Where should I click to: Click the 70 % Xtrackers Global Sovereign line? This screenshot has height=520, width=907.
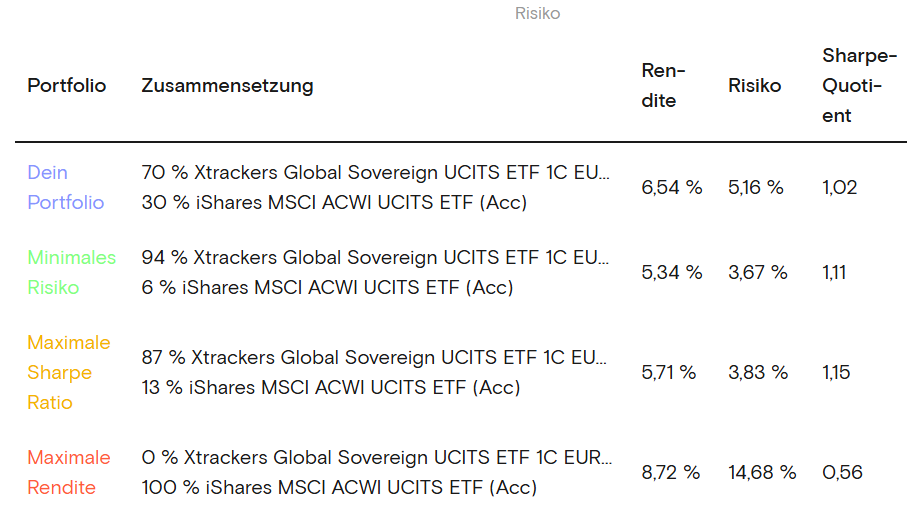tap(375, 172)
